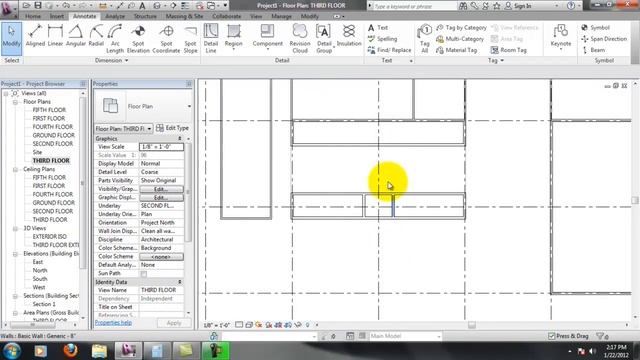Open the Massing & Site ribbon tab
Screen dimensions: 640x360
184,16
